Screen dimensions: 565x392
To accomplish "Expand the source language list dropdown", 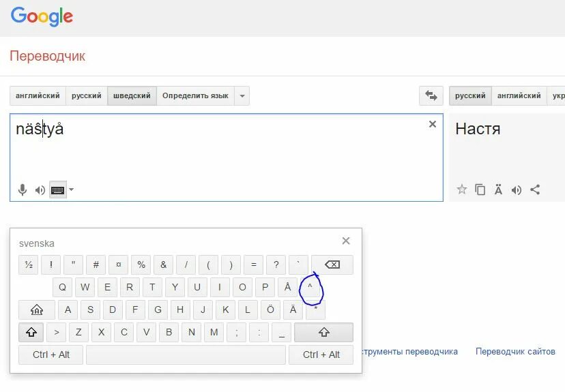I will 242,95.
